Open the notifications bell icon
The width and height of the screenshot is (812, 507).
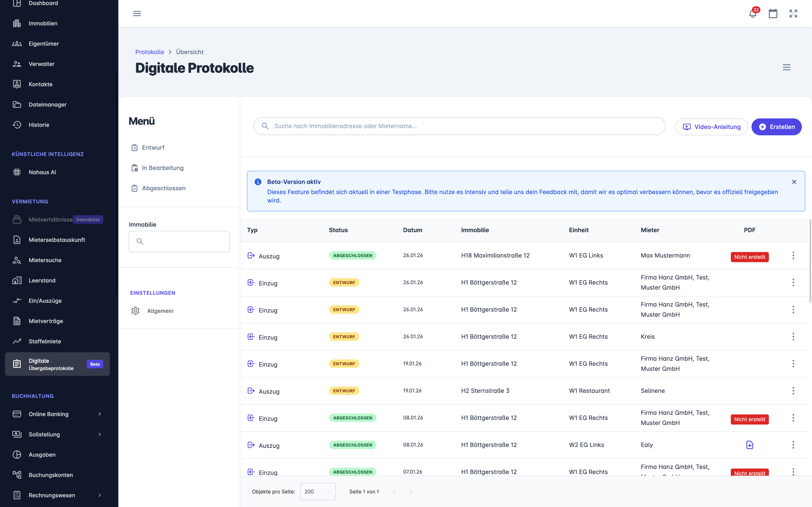click(x=752, y=14)
